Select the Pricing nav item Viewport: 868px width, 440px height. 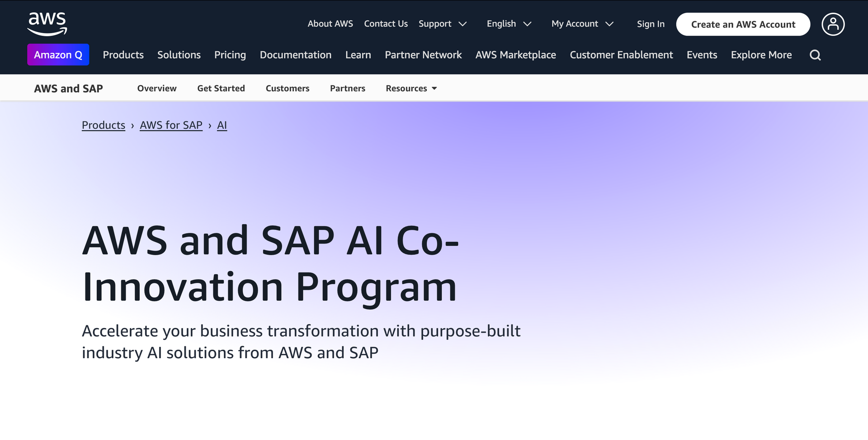[230, 55]
